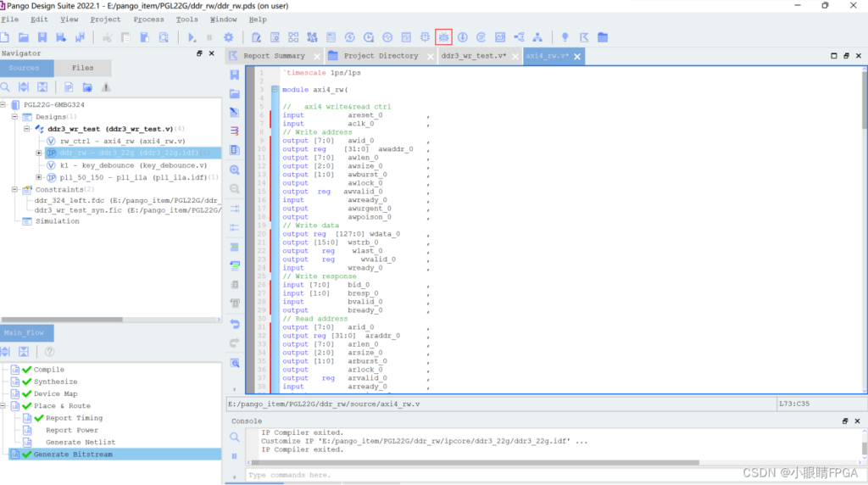This screenshot has height=485, width=868.
Task: Click the lightbulb icon in the toolbar
Action: pos(565,37)
